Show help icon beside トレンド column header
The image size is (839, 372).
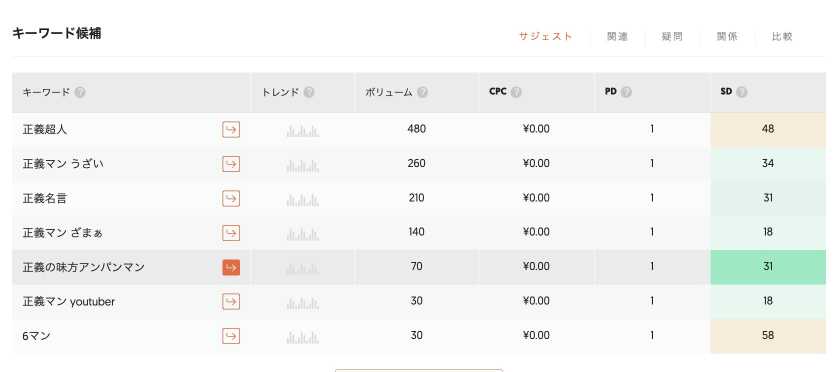pos(309,92)
